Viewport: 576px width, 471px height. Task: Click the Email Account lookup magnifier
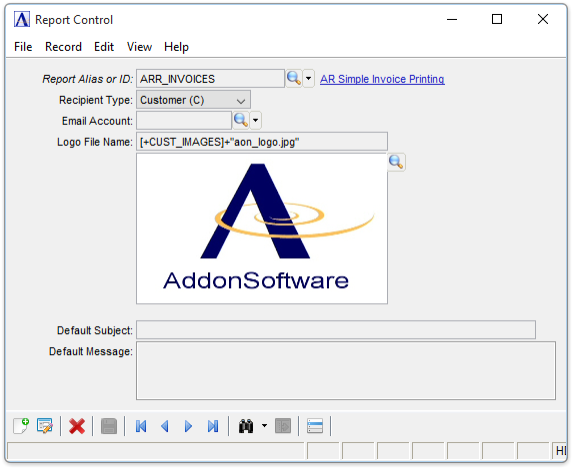tap(241, 120)
